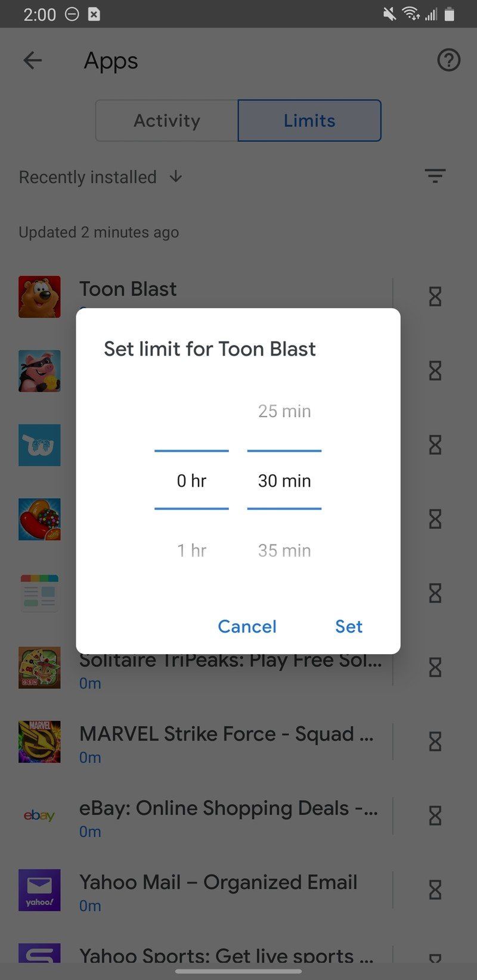The height and width of the screenshot is (980, 477).
Task: Open the Help question mark icon
Action: [448, 60]
